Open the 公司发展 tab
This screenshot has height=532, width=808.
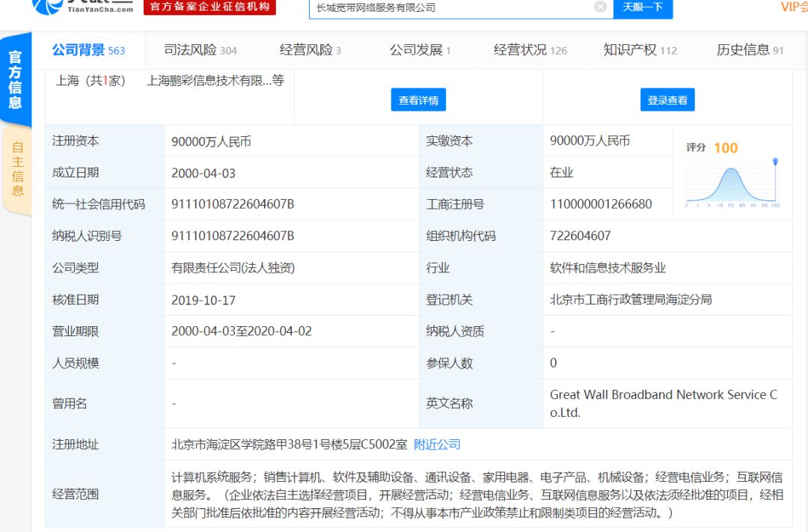420,50
